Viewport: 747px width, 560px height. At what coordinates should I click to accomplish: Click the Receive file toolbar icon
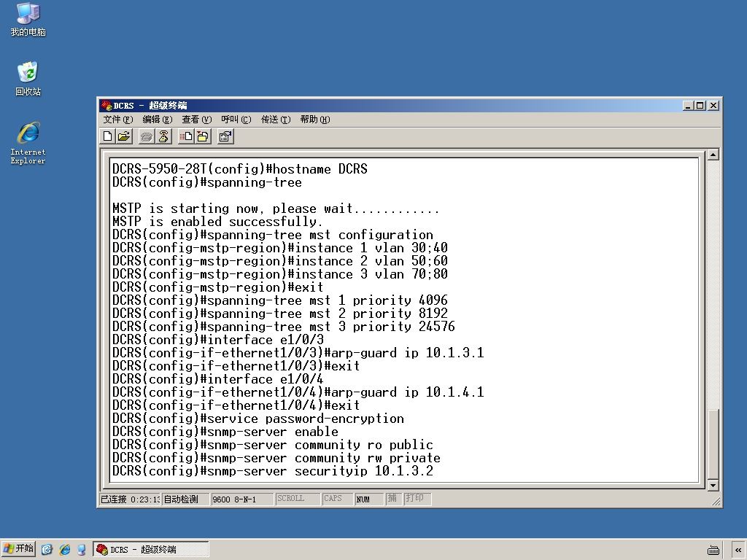[203, 136]
